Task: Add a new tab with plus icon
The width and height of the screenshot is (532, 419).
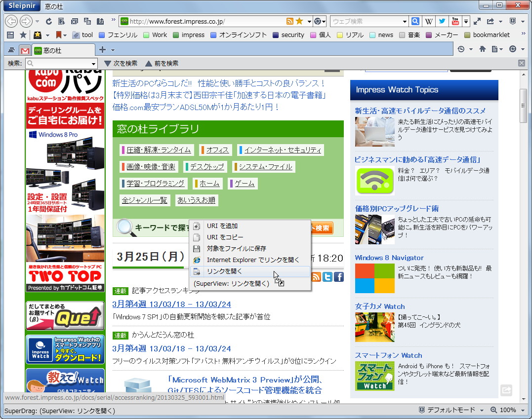Action: tap(102, 50)
